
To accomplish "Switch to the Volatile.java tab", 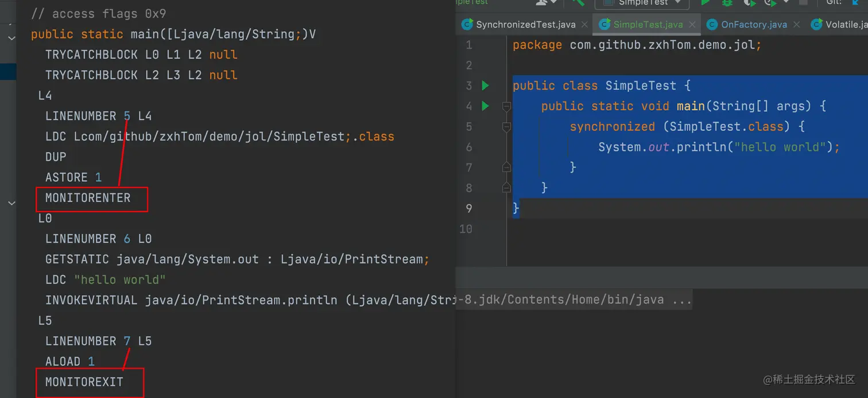I will point(839,25).
